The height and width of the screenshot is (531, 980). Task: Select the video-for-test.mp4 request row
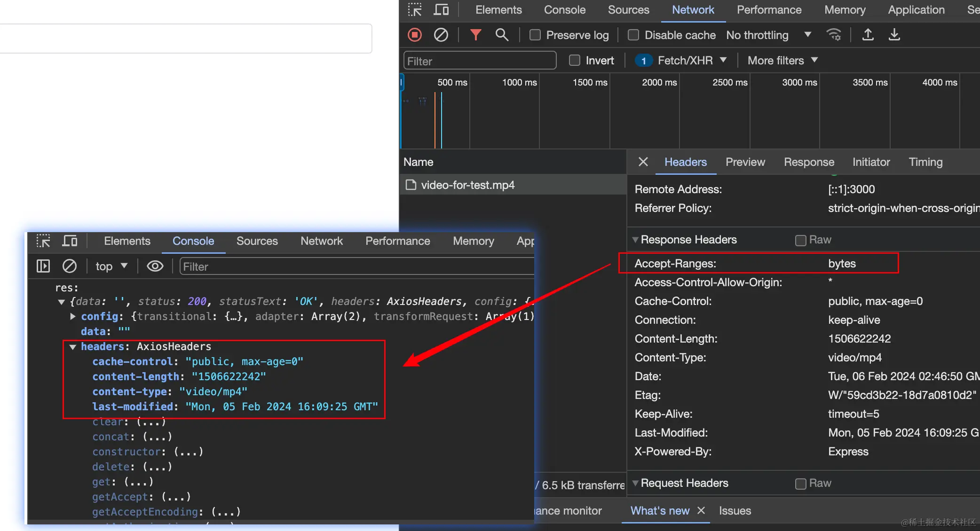pos(513,185)
